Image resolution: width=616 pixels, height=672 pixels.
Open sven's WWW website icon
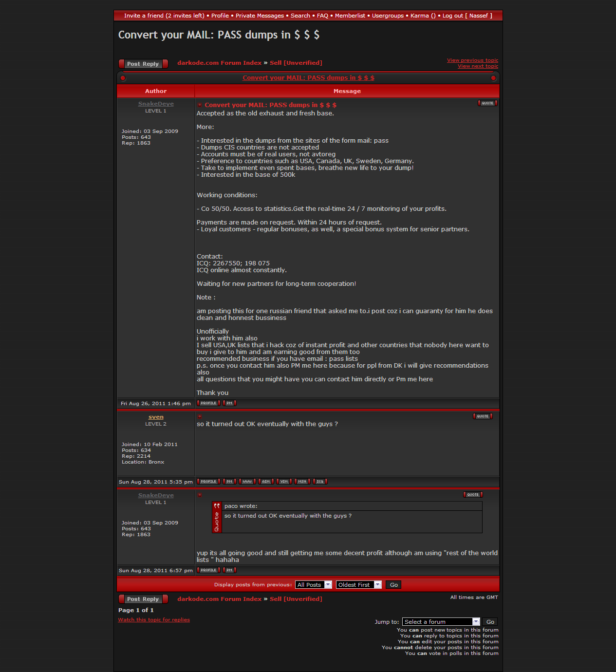[247, 482]
